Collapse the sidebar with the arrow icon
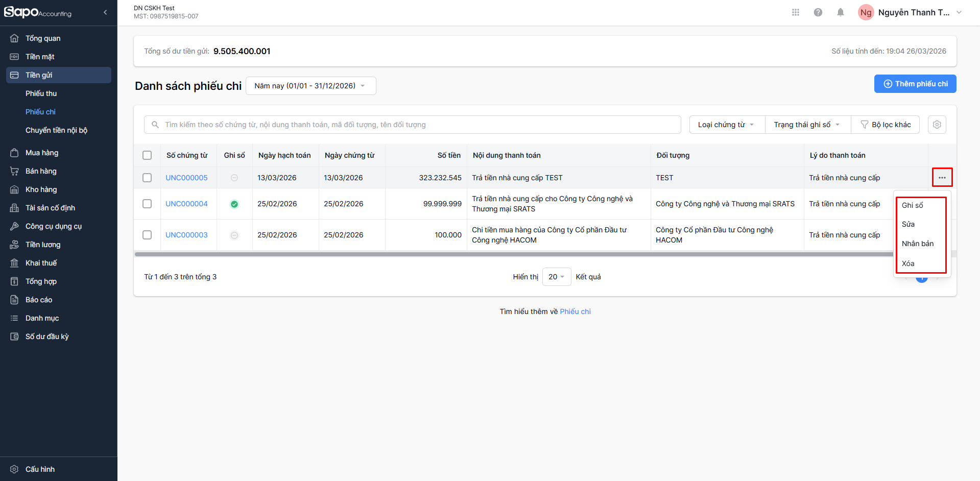Screen dimensions: 980x481 (105, 12)
